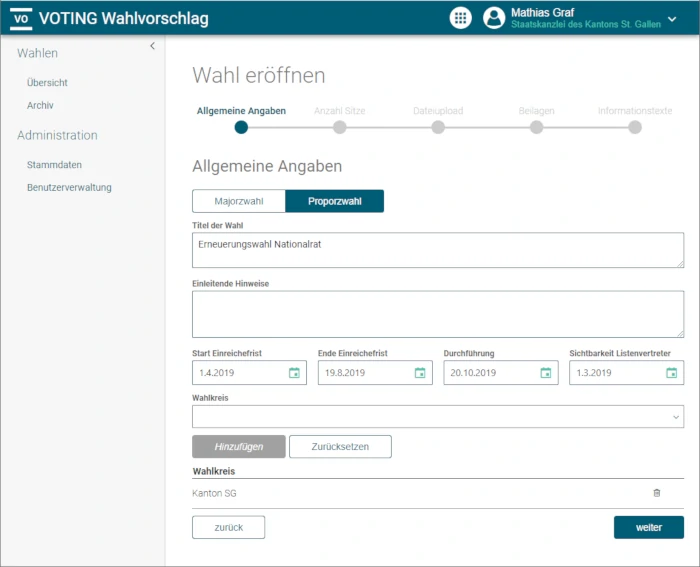Select Majorzwahl election type
The width and height of the screenshot is (700, 567).
point(238,201)
